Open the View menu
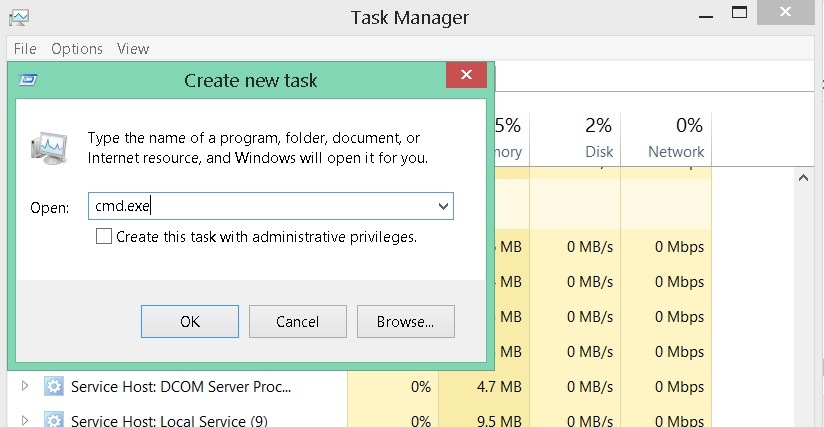The width and height of the screenshot is (824, 427). click(132, 48)
